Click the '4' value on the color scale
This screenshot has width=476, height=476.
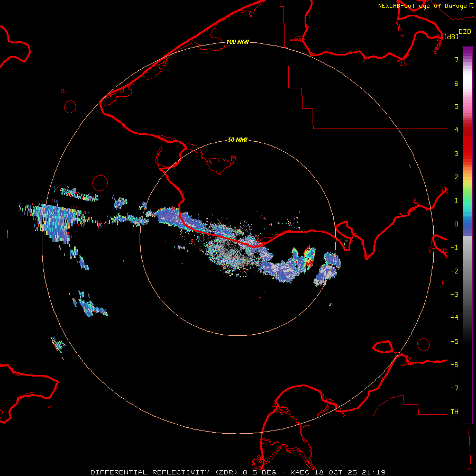456,130
